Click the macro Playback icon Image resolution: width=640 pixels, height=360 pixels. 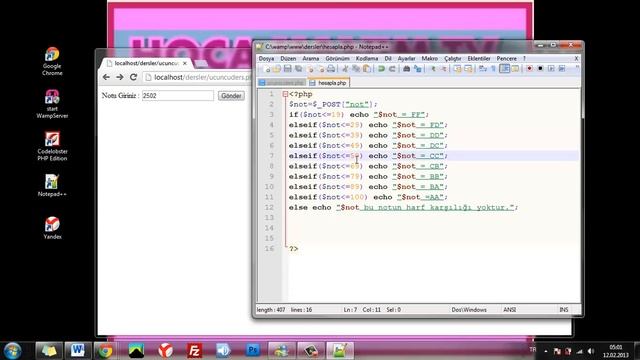pos(551,69)
